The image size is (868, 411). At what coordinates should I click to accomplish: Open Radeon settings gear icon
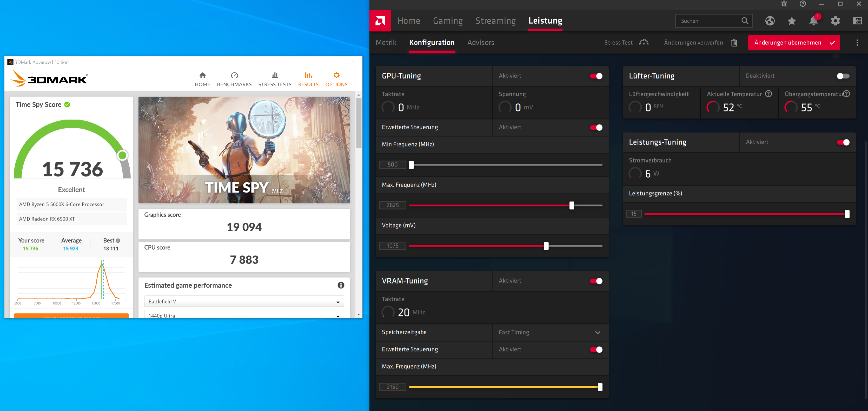click(835, 21)
